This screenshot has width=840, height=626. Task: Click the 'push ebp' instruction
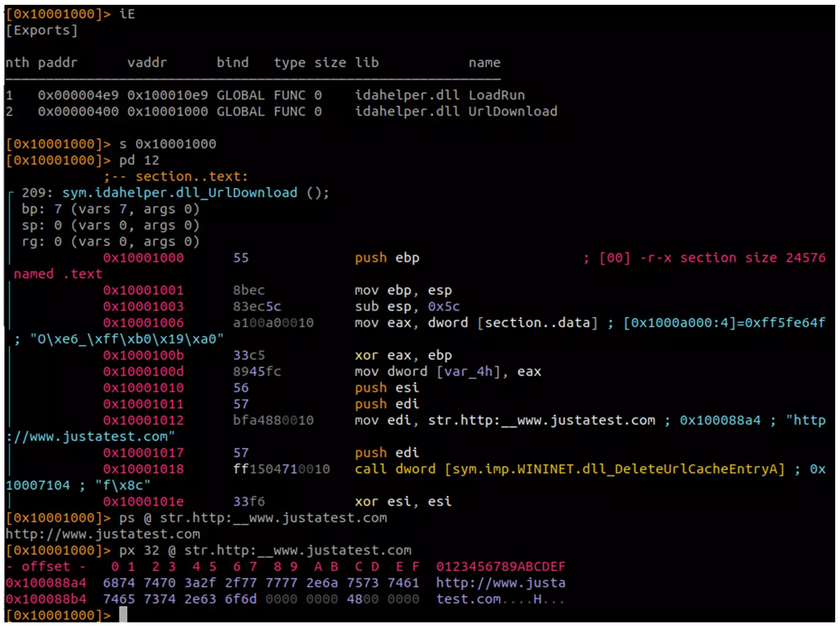click(x=387, y=258)
